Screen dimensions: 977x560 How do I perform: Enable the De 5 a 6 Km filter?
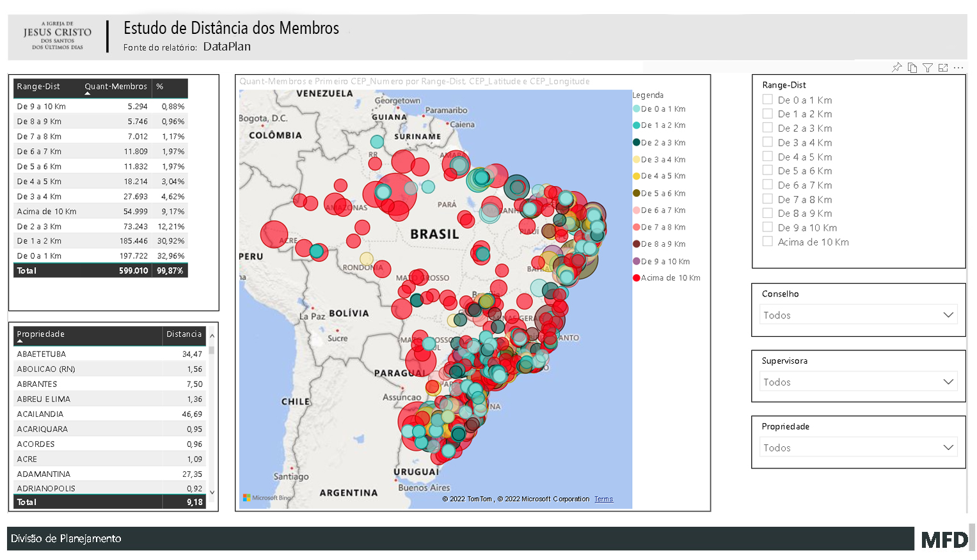click(768, 171)
